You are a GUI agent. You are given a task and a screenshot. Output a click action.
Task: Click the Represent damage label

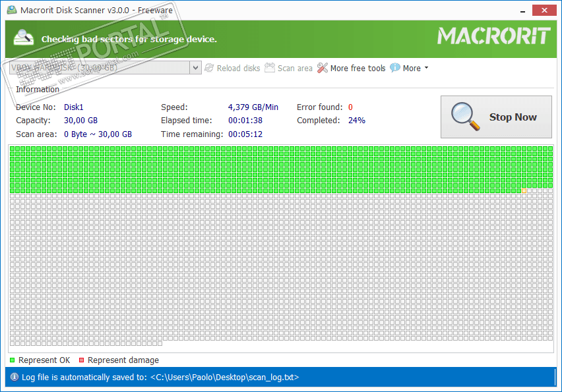[123, 360]
